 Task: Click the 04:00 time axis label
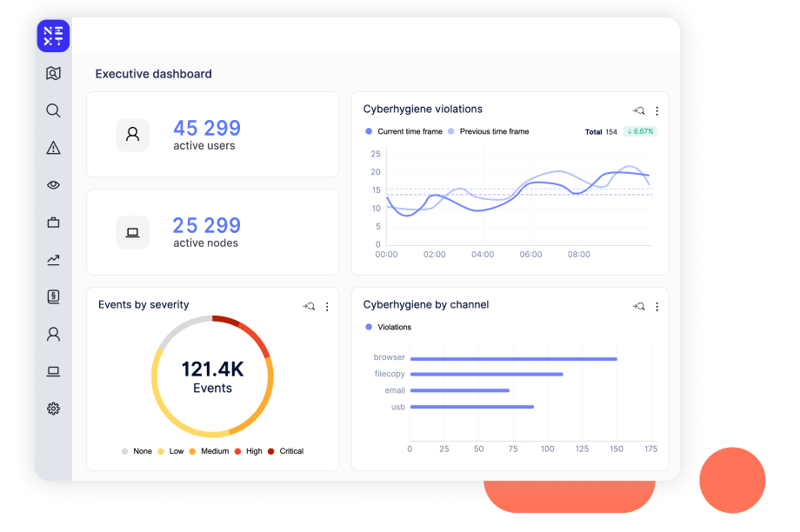tap(483, 255)
